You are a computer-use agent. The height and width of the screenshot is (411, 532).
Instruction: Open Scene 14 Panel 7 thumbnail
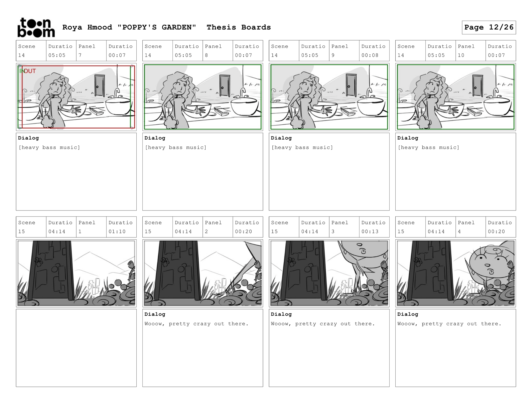coord(76,97)
